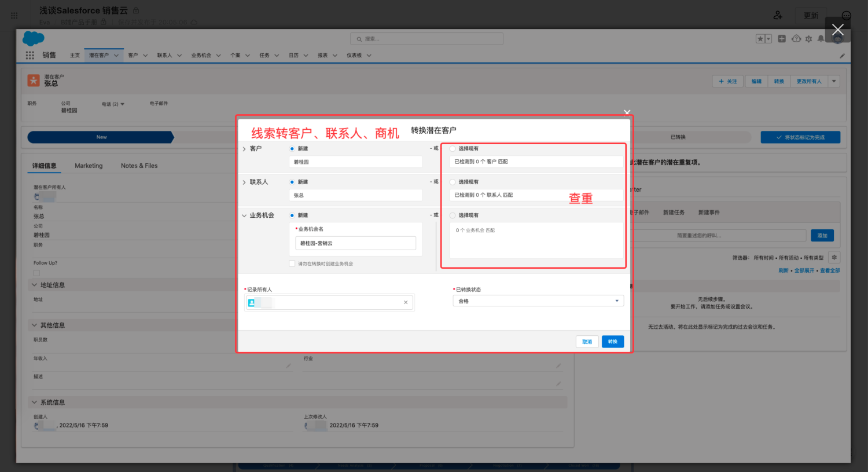Open the timeline filter settings gear

point(834,258)
